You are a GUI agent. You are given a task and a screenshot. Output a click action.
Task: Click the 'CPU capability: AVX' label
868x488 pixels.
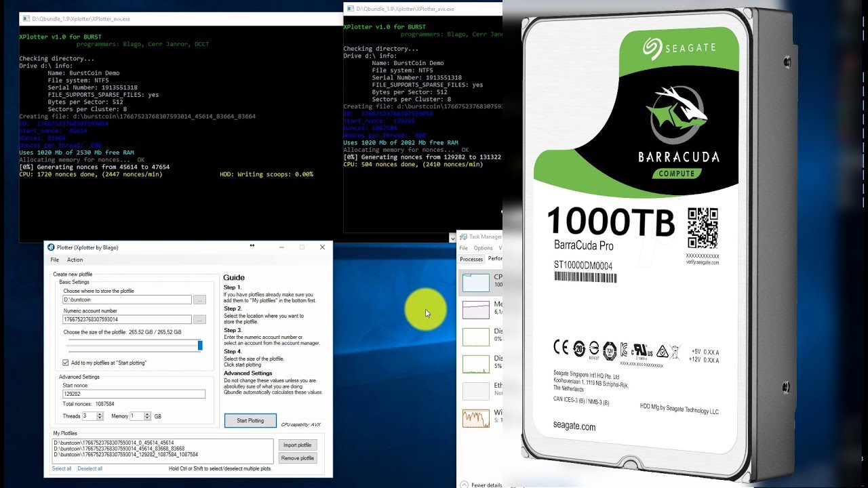300,424
